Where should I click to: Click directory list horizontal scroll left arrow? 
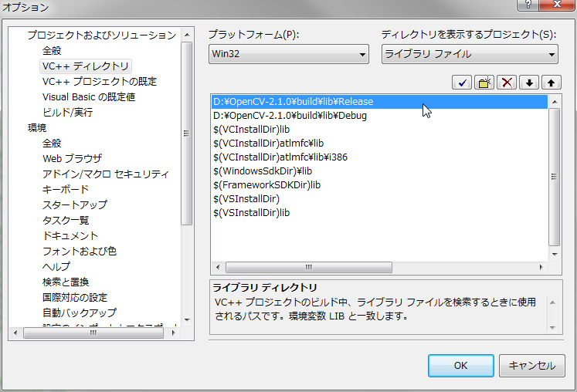pos(218,267)
